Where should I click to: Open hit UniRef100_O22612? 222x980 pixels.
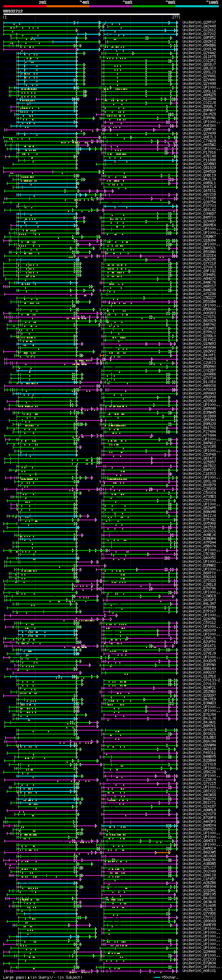click(199, 30)
